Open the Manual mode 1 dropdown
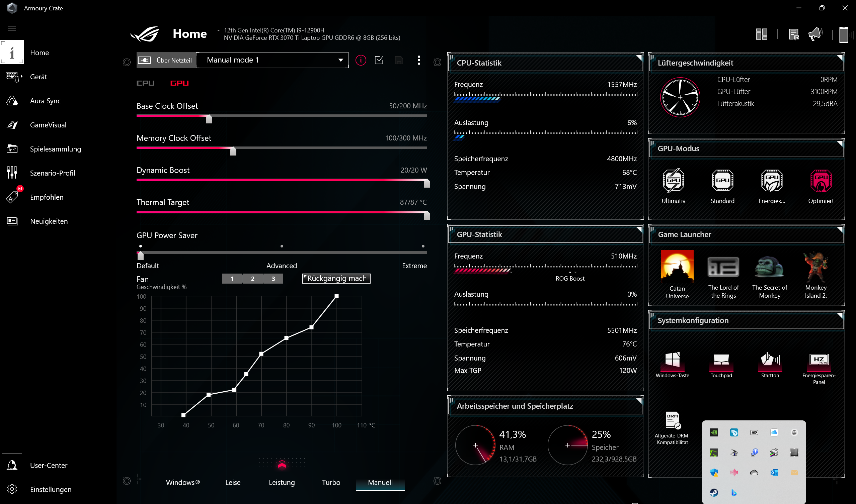The height and width of the screenshot is (504, 856). 272,60
